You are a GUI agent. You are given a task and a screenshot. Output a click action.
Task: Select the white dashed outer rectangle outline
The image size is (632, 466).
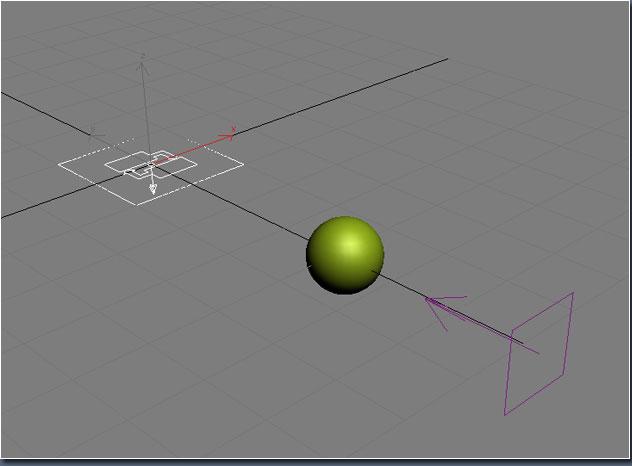[150, 171]
